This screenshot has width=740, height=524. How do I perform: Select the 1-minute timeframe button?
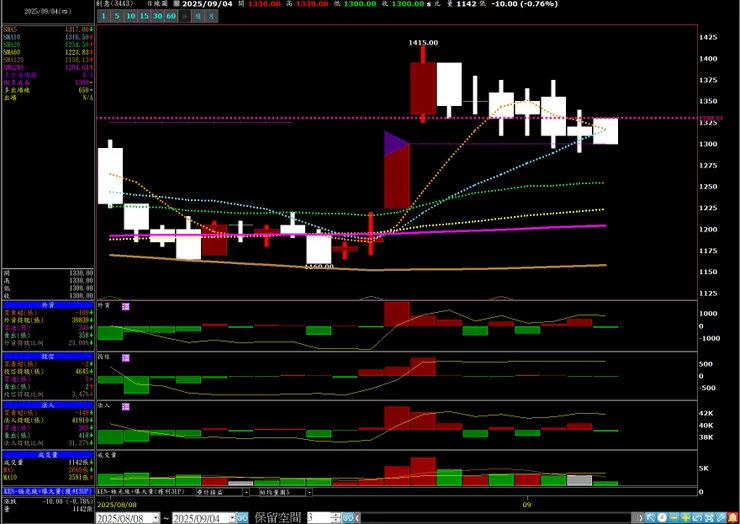pyautogui.click(x=104, y=16)
